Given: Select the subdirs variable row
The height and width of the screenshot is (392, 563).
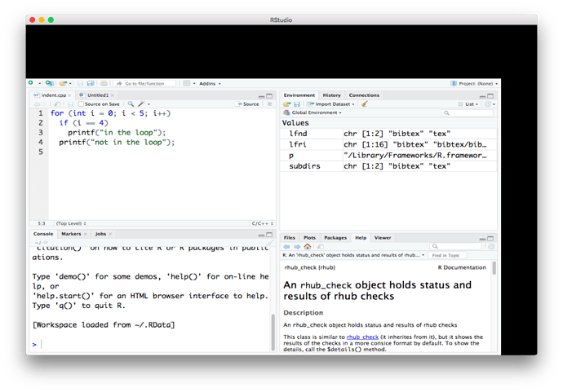Looking at the screenshot, I should click(x=388, y=166).
